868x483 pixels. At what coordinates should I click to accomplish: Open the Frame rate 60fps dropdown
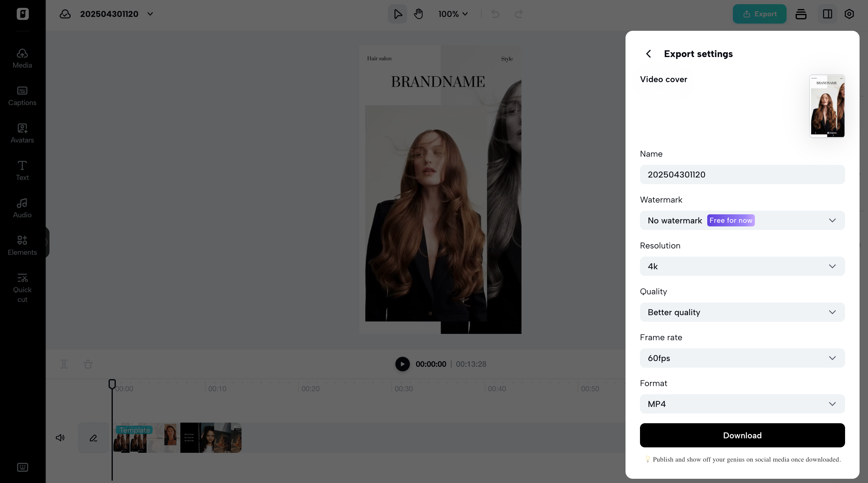[x=742, y=358]
